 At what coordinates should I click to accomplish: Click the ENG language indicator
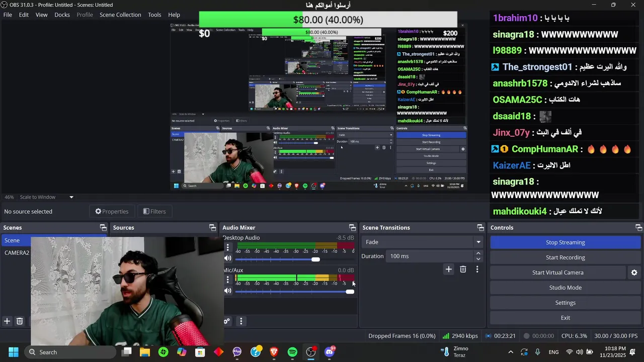(553, 352)
